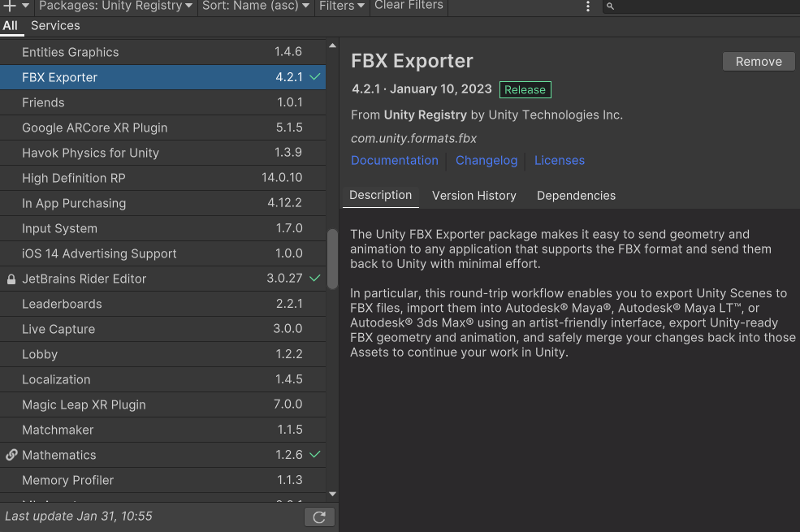Select the In App Purchasing package
Image resolution: width=800 pixels, height=532 pixels.
[162, 203]
